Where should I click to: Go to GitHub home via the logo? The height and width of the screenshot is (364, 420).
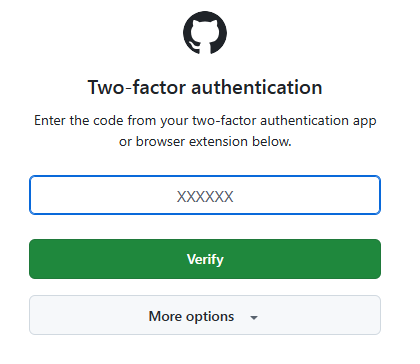[x=205, y=33]
